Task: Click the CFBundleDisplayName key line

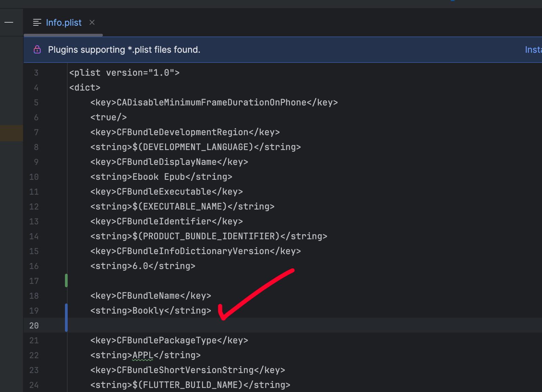Action: pos(169,162)
